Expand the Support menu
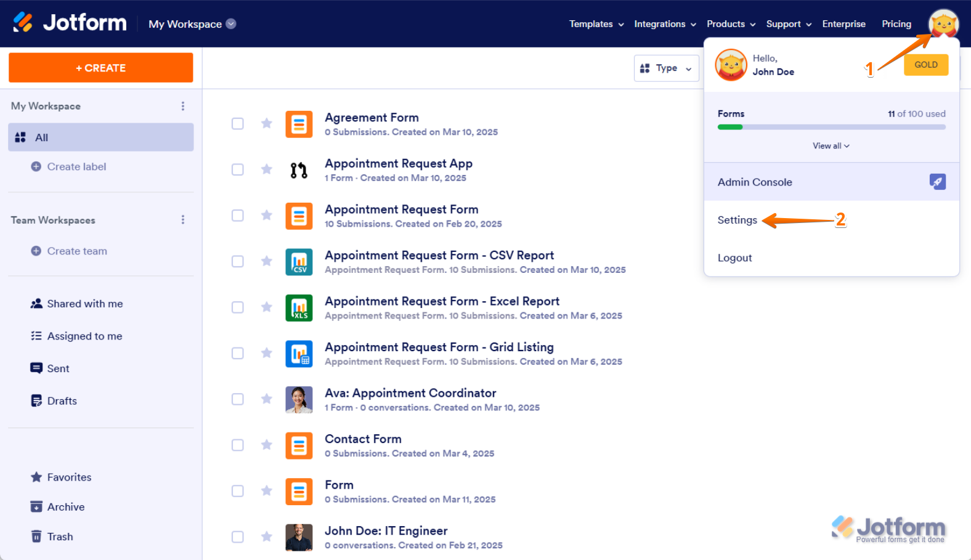971x560 pixels. [789, 24]
